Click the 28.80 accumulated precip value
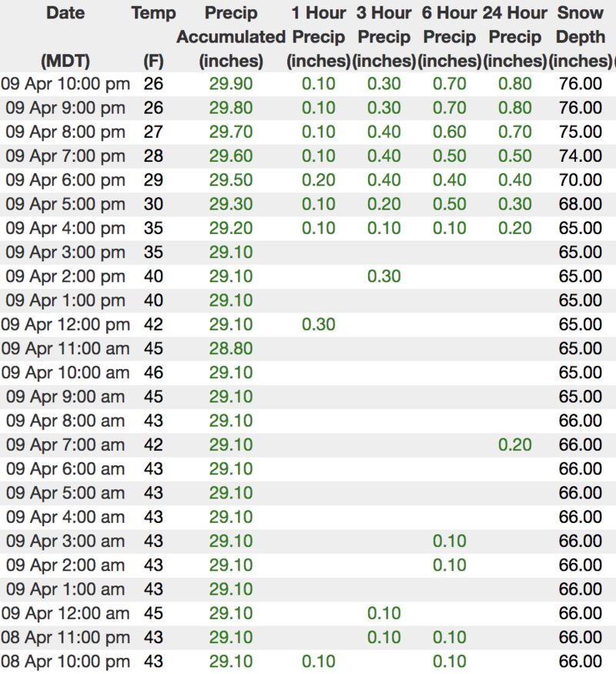Screen dimensions: 616x674 (x=231, y=348)
